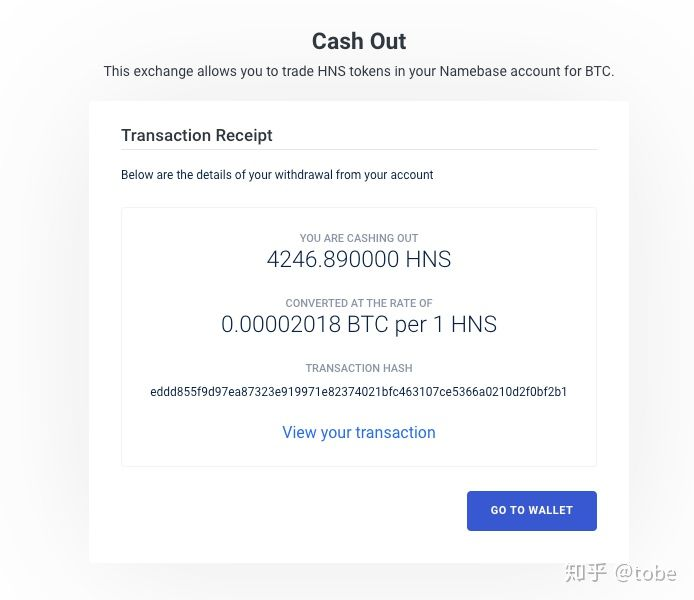Click the divider line below Transaction Receipt
This screenshot has width=694, height=600.
[359, 150]
